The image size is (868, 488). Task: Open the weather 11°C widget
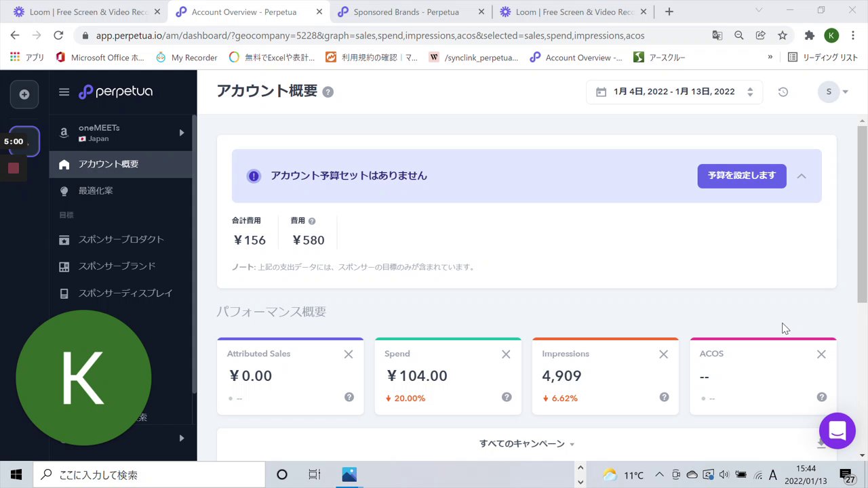pos(623,475)
